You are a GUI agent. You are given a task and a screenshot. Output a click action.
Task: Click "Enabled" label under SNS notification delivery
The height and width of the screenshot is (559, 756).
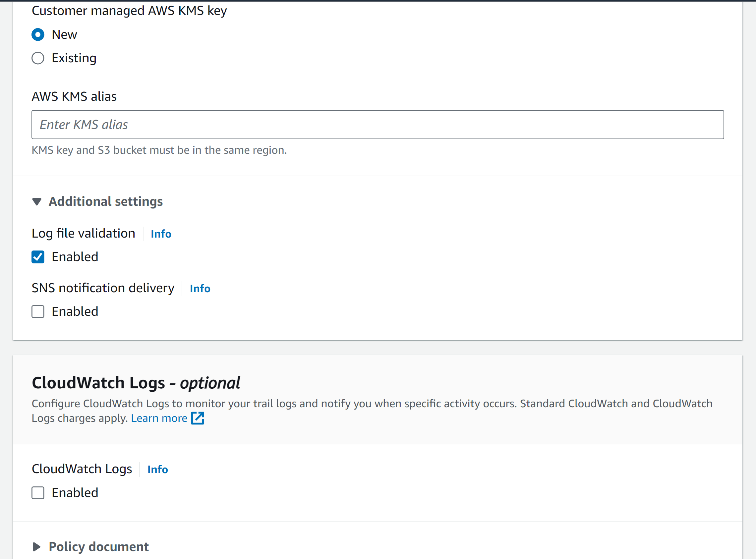pyautogui.click(x=75, y=312)
